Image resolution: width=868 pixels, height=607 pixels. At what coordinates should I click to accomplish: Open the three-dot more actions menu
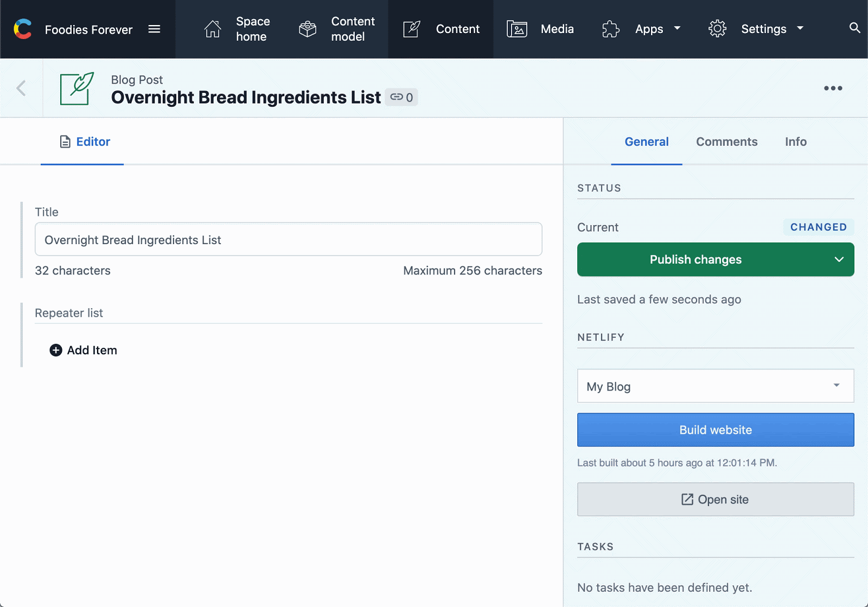[x=833, y=88]
